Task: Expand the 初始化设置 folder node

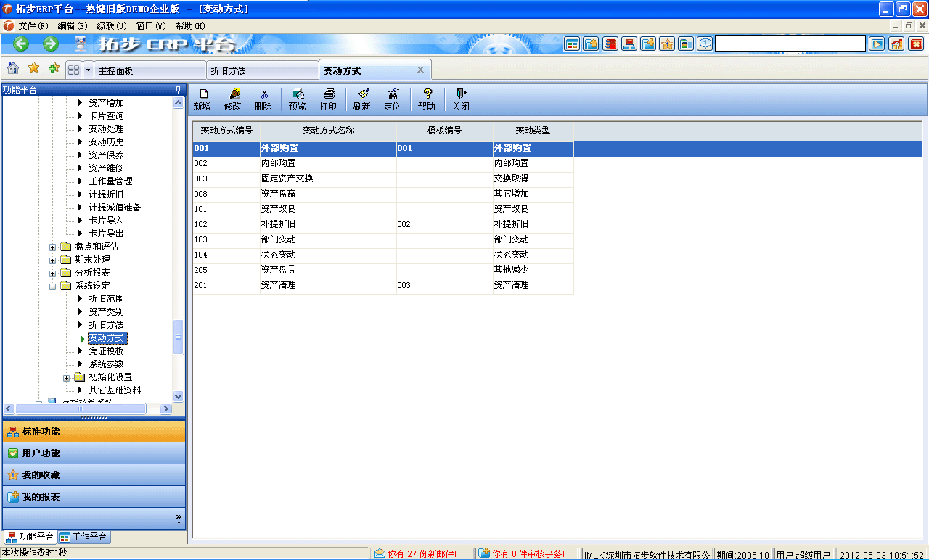Action: (x=66, y=376)
